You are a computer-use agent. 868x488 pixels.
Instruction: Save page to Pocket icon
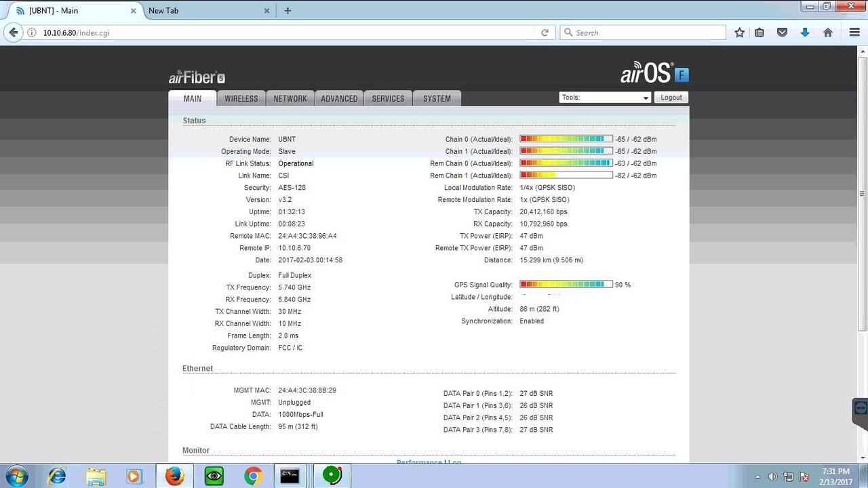pos(782,33)
